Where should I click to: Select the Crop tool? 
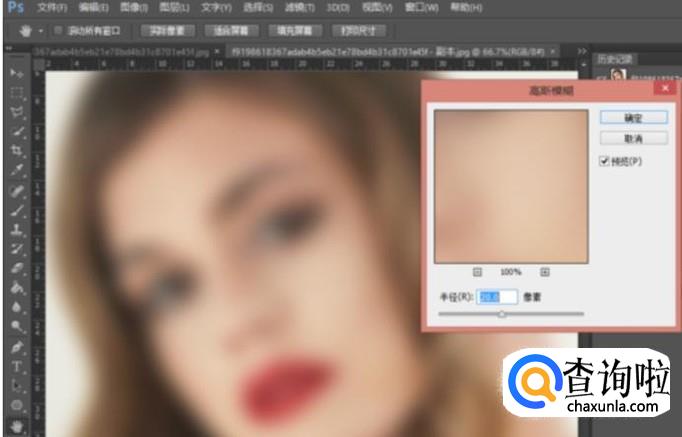(x=17, y=150)
